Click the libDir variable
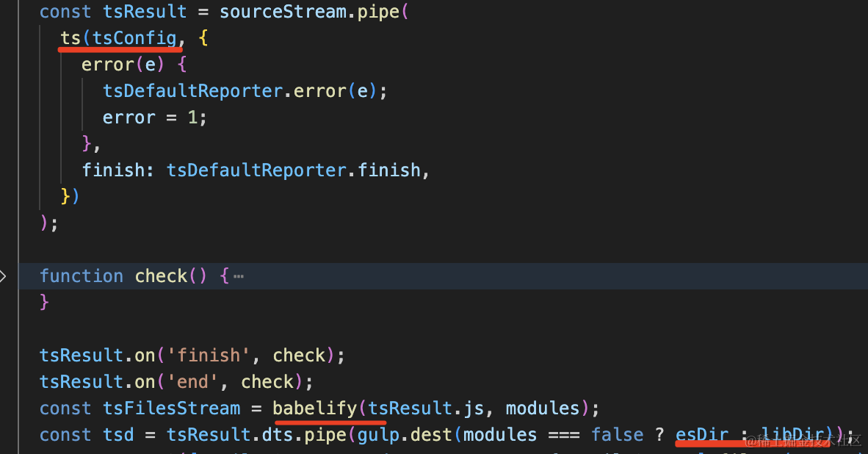This screenshot has width=868, height=454. tap(792, 435)
